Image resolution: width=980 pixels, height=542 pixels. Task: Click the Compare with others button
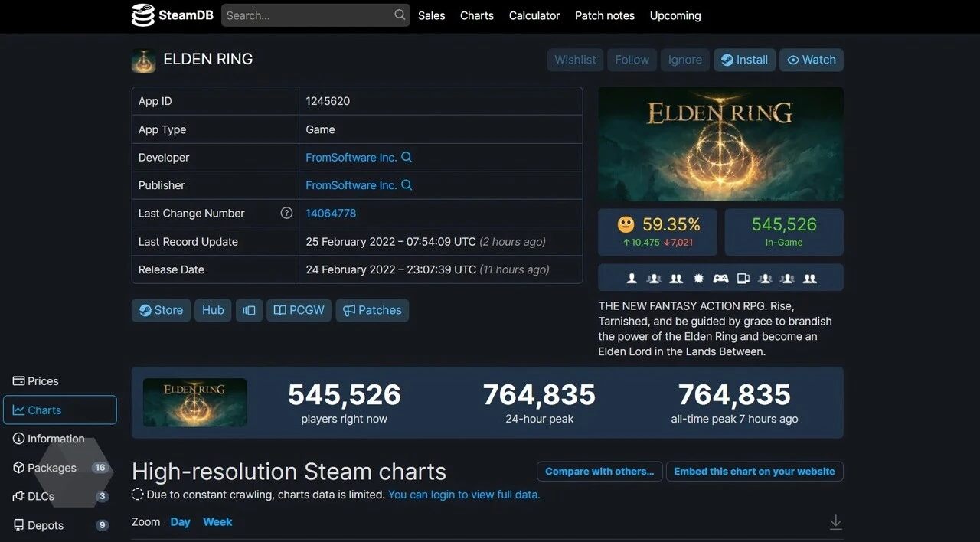599,472
